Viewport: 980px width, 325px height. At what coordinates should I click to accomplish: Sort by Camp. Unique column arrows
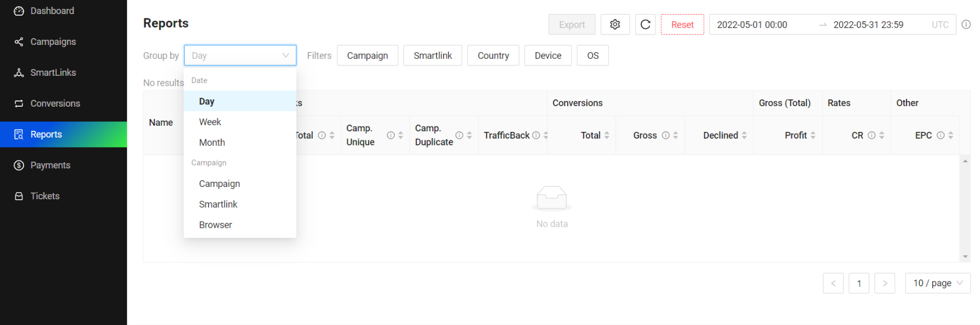click(400, 135)
